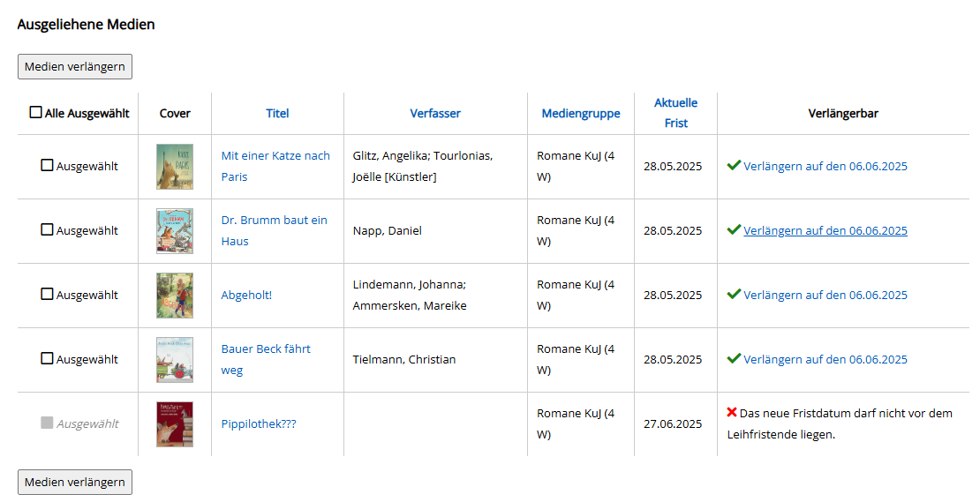The height and width of the screenshot is (502, 980).
Task: Click the Pippilothek??? red book cover
Action: coord(175,424)
